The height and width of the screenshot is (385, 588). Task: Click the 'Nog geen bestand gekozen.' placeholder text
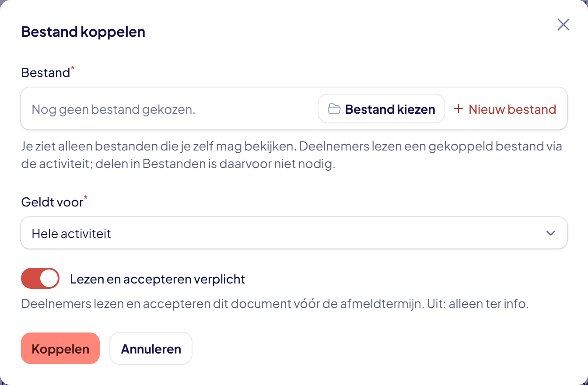pyautogui.click(x=113, y=109)
